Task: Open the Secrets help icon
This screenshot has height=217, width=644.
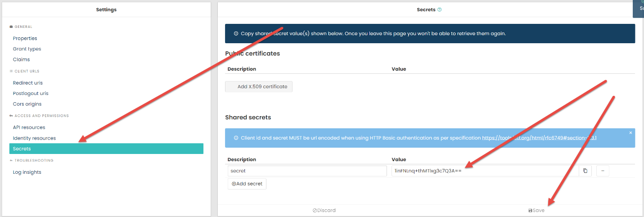Action: point(440,9)
